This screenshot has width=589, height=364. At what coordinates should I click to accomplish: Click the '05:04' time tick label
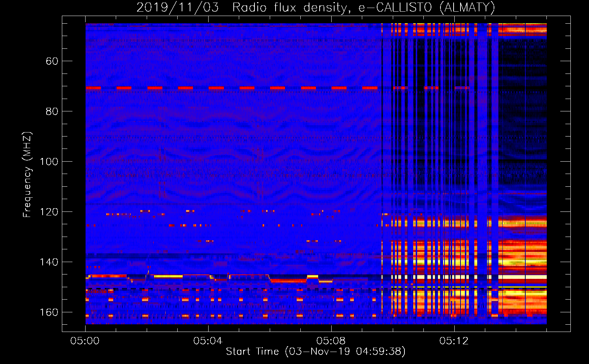click(x=208, y=341)
